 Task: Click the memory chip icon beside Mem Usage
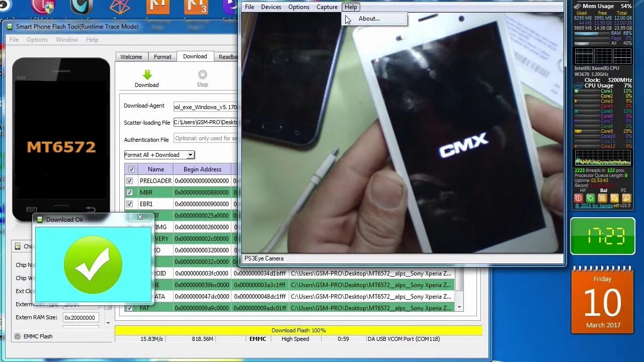point(577,6)
